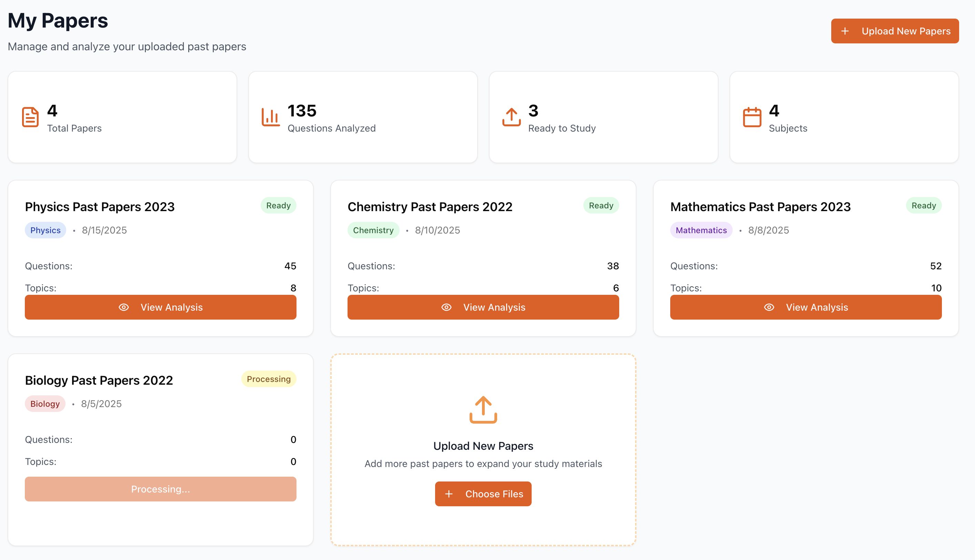
Task: Click the eye icon on Physics View Analysis
Action: click(x=123, y=307)
